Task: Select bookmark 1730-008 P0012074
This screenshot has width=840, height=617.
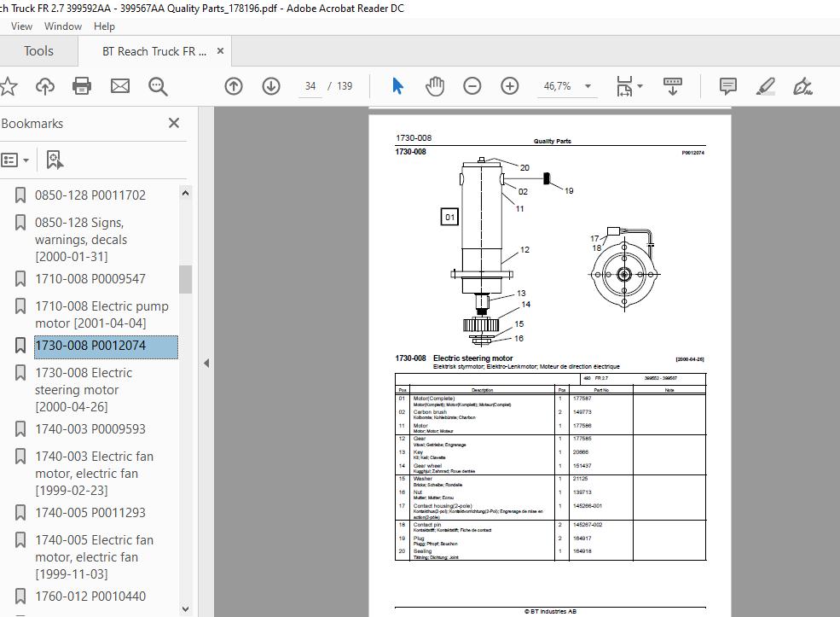Action: (x=106, y=346)
